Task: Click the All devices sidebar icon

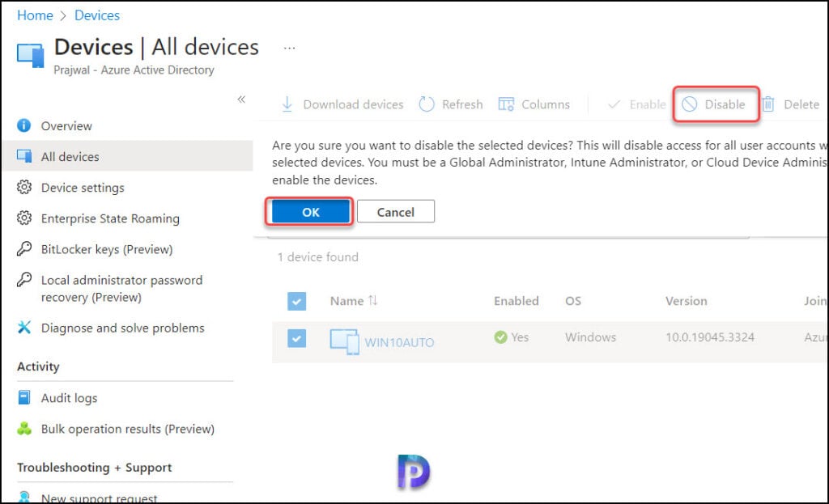Action: pyautogui.click(x=24, y=156)
